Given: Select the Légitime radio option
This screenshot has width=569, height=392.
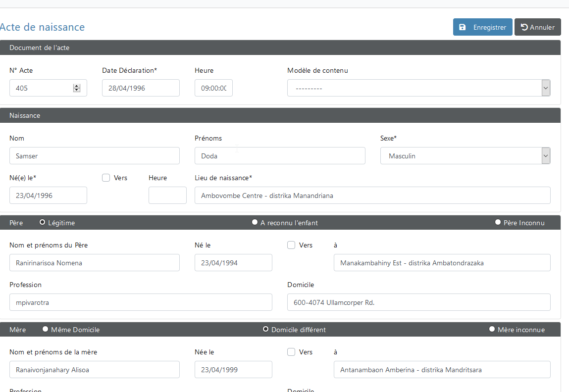Looking at the screenshot, I should [x=43, y=222].
